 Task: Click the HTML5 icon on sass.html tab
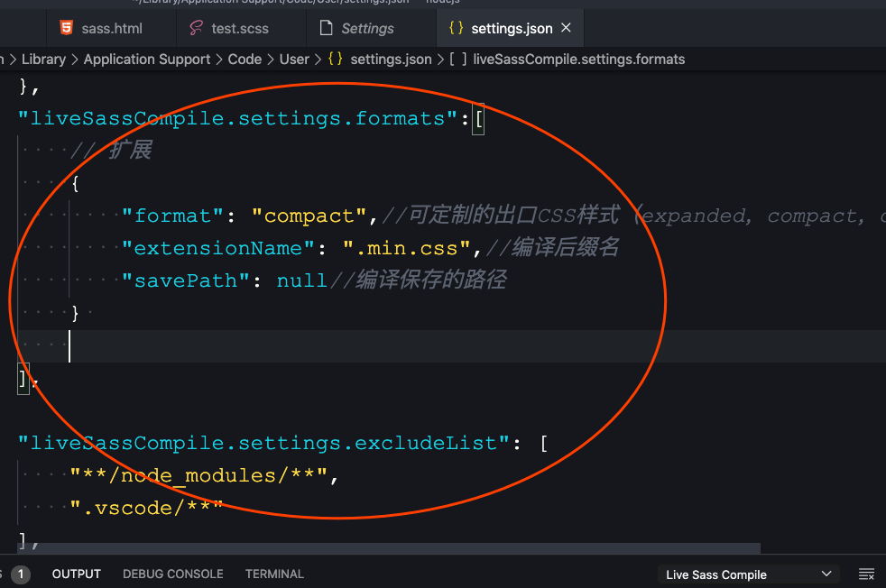click(x=67, y=28)
